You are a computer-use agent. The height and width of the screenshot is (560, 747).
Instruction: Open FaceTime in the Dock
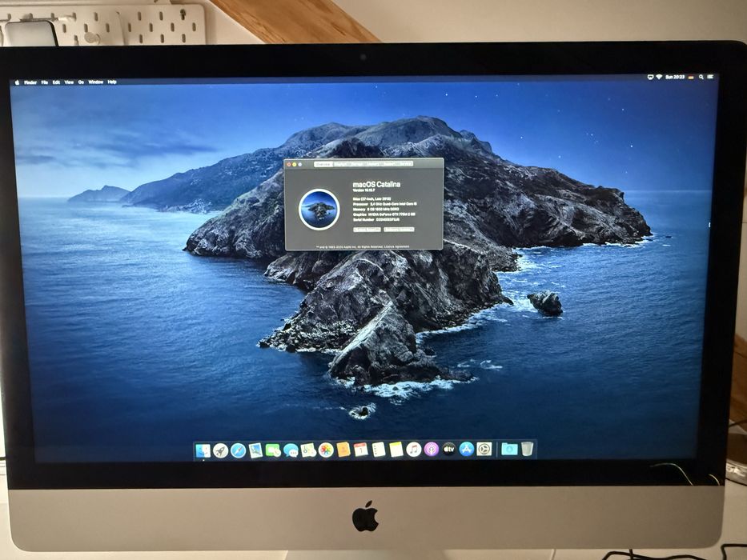(273, 450)
